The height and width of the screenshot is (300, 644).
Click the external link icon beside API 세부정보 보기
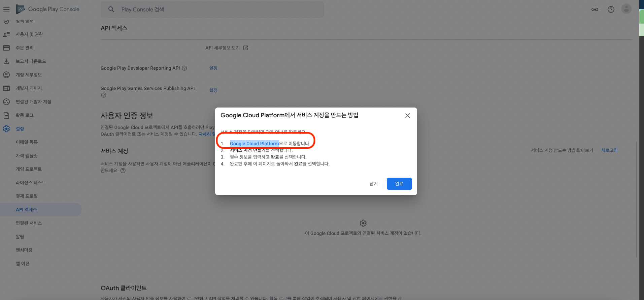coord(246,48)
